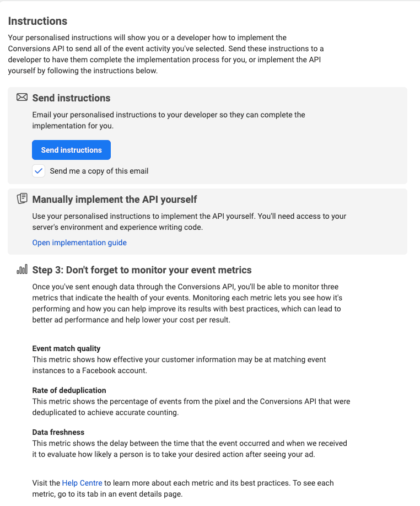The width and height of the screenshot is (420, 506).
Task: Click the envelope glyph in Send instructions header
Action: tap(21, 97)
